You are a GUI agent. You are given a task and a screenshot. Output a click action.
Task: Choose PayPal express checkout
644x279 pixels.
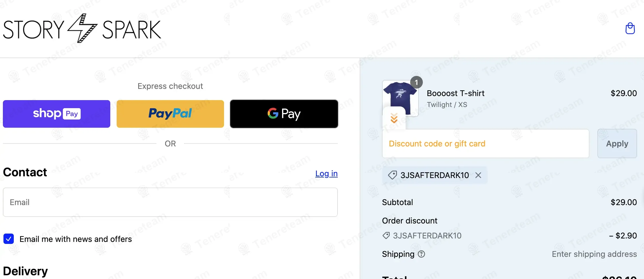170,114
